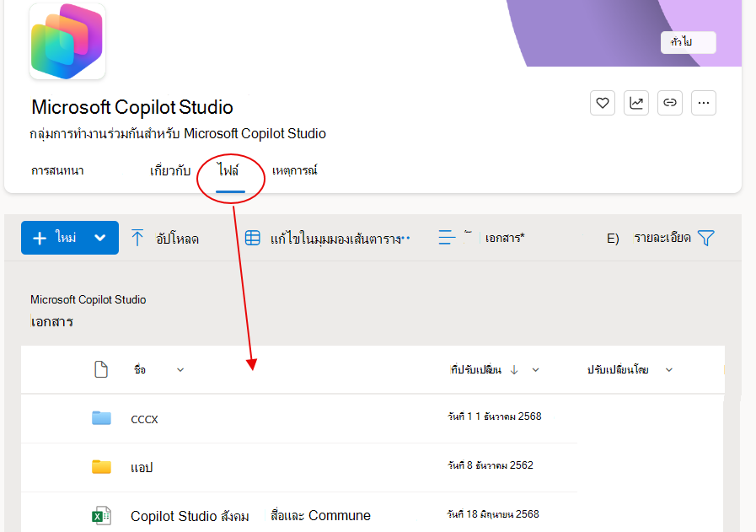Click Microsoft Copilot Studio breadcrumb text
756x532 pixels.
(x=88, y=299)
